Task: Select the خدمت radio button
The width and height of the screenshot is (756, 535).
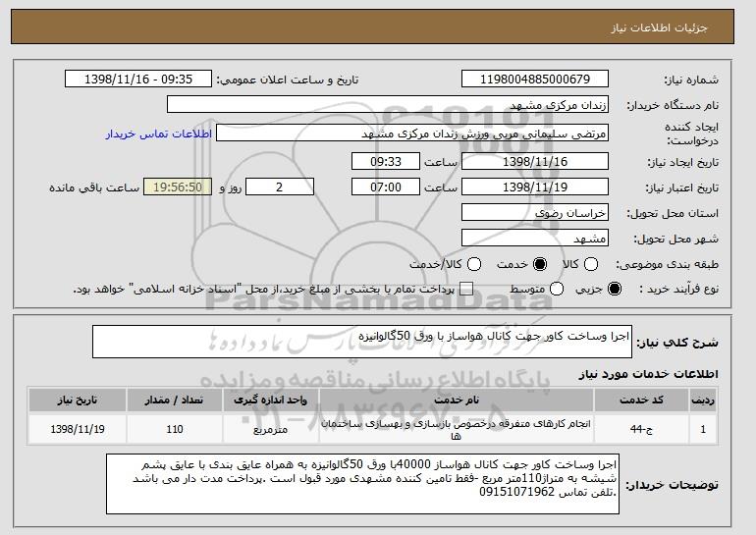Action: pyautogui.click(x=540, y=264)
